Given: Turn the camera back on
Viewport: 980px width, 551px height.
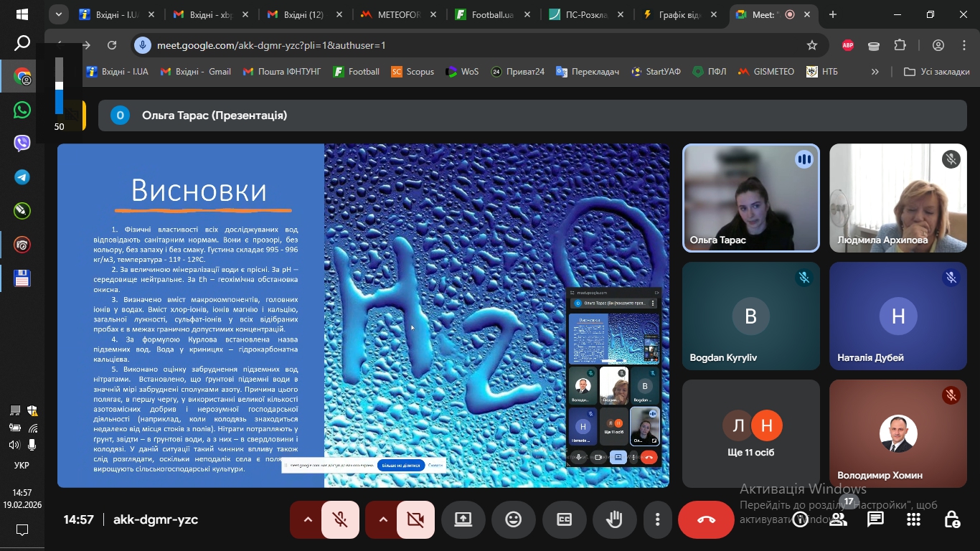Looking at the screenshot, I should (x=416, y=519).
